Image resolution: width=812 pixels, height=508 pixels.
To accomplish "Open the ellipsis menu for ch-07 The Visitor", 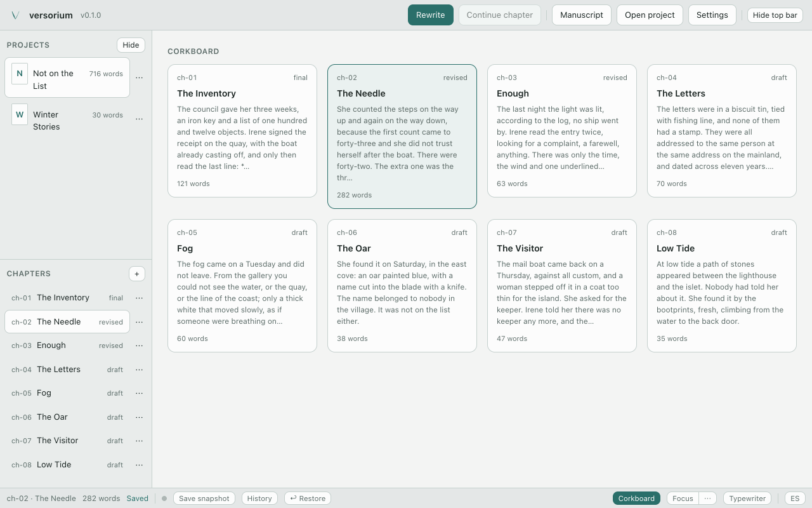I will 140,441.
